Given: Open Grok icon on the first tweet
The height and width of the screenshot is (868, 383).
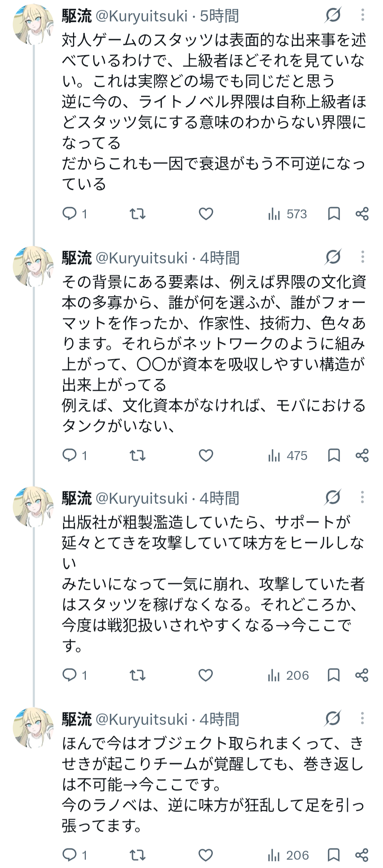Looking at the screenshot, I should point(333,15).
